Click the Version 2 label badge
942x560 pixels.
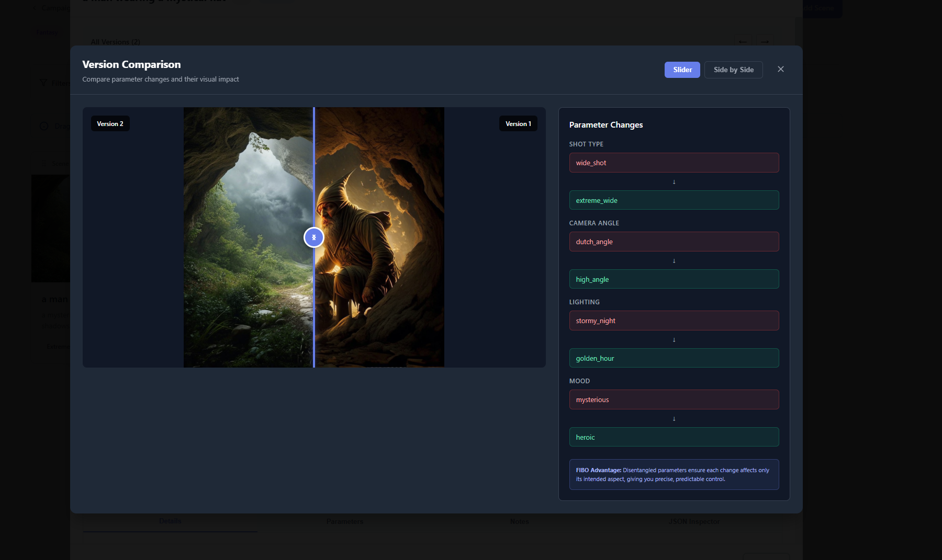point(110,123)
